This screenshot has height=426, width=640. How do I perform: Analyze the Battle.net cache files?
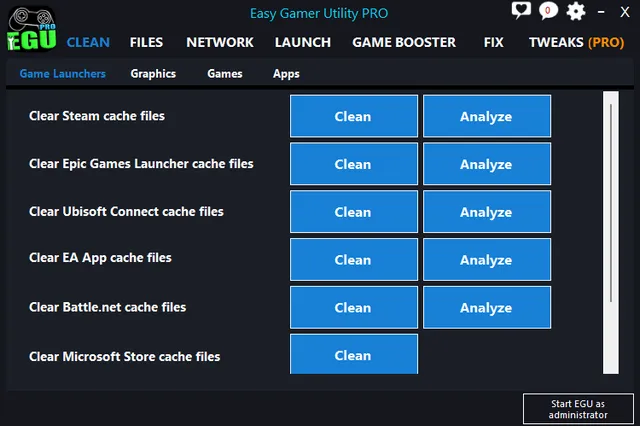click(487, 307)
